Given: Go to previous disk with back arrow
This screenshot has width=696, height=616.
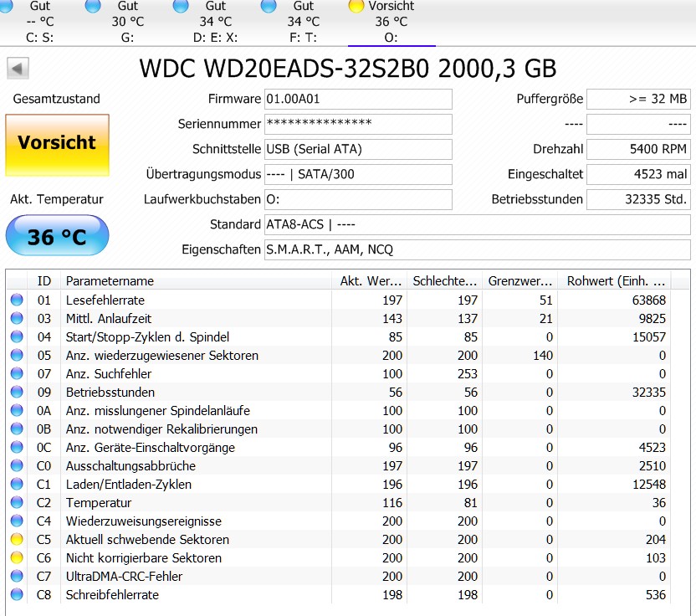Looking at the screenshot, I should point(18,69).
